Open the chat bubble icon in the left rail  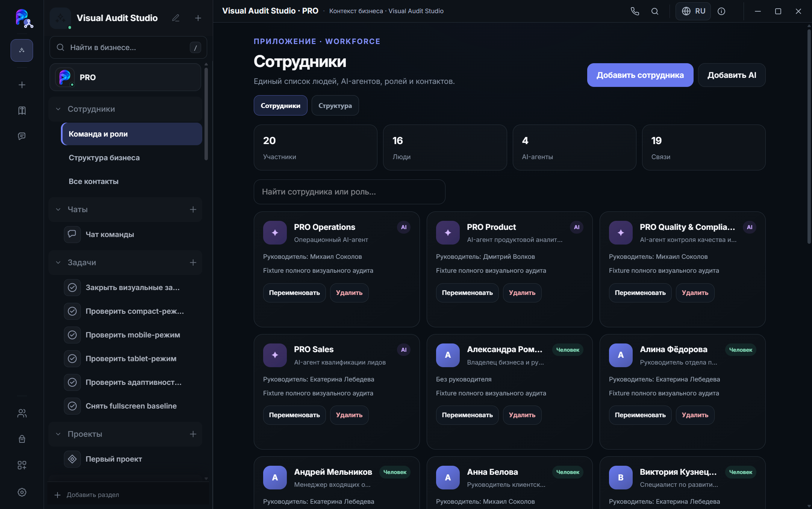[x=22, y=136]
